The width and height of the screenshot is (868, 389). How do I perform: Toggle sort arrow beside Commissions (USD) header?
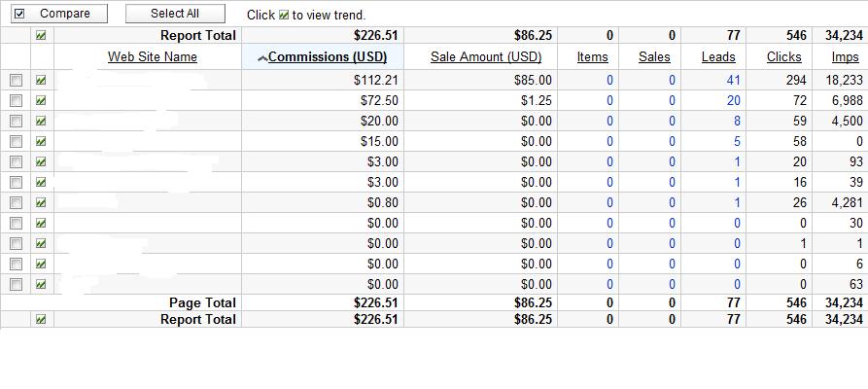click(263, 57)
